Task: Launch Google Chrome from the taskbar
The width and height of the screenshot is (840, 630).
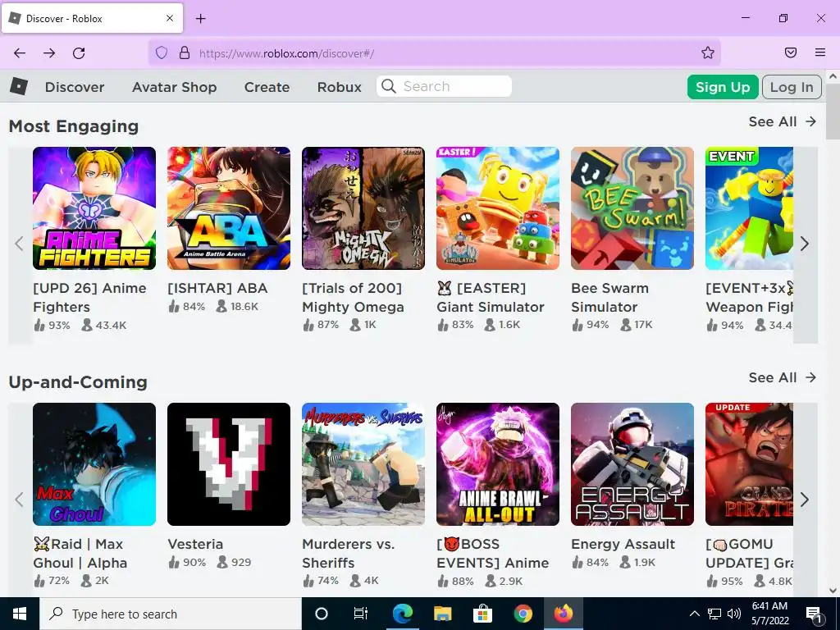Action: click(x=523, y=614)
